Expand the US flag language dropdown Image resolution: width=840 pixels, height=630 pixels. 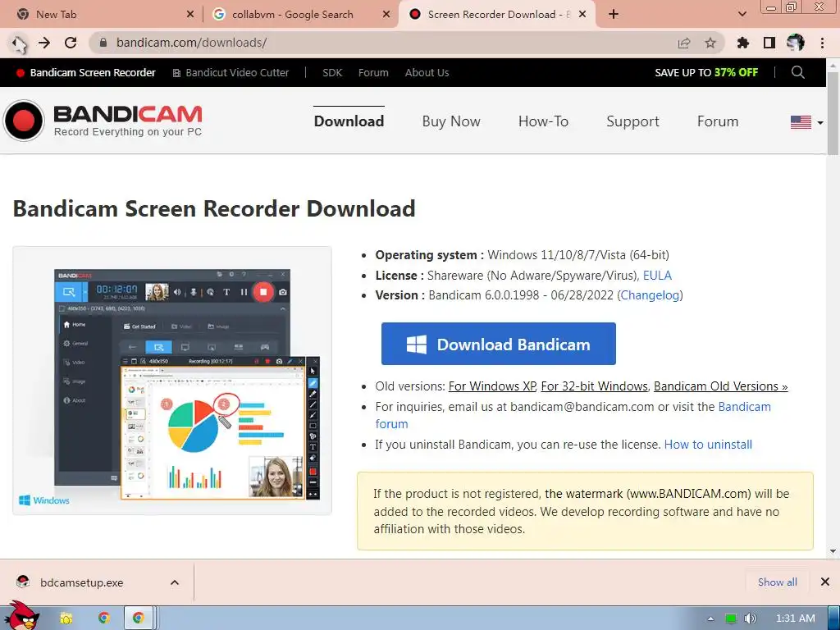807,123
